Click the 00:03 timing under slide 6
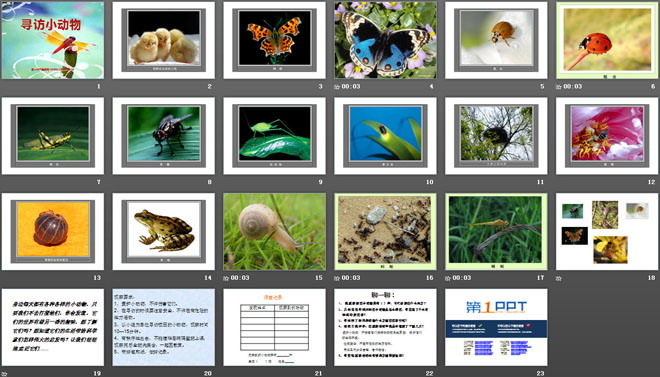The image size is (660, 377). (x=572, y=87)
